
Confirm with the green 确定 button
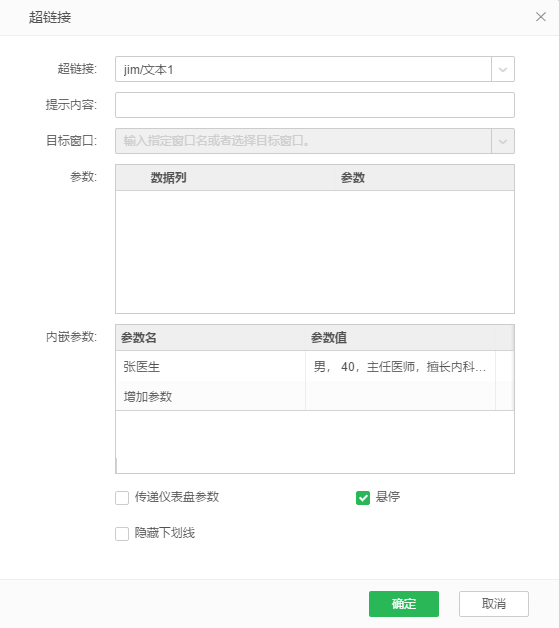(404, 604)
